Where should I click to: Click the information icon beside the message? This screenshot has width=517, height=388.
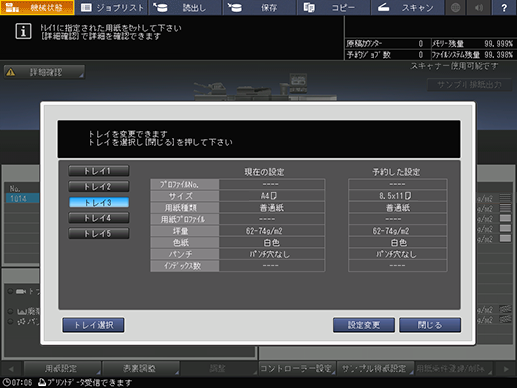click(x=23, y=32)
